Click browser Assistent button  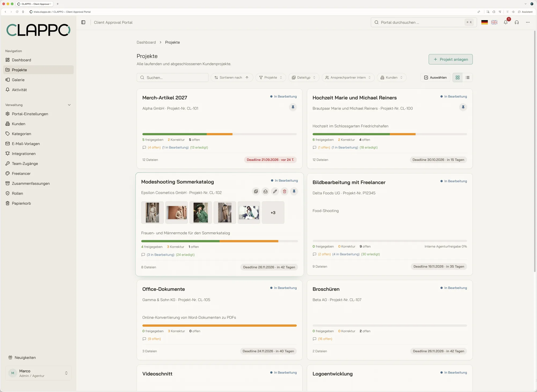tap(525, 12)
